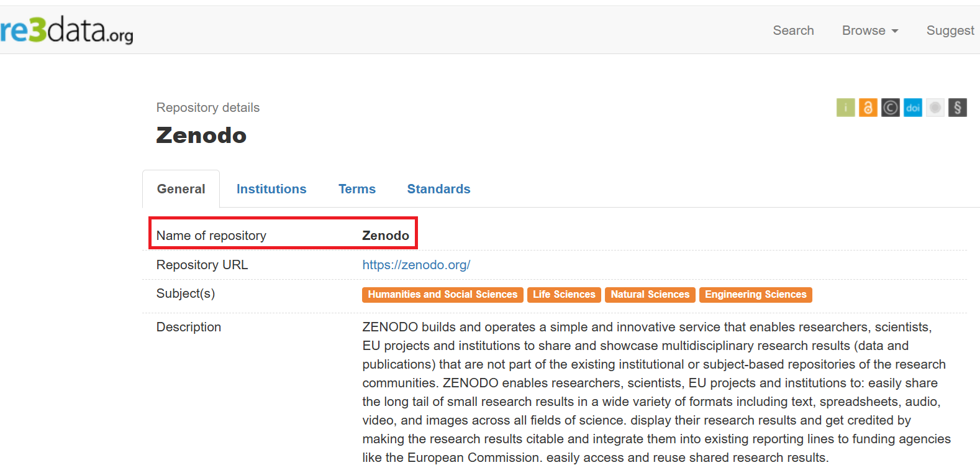Open the Search page in navigation
Screen dimensions: 980x465
click(x=793, y=30)
